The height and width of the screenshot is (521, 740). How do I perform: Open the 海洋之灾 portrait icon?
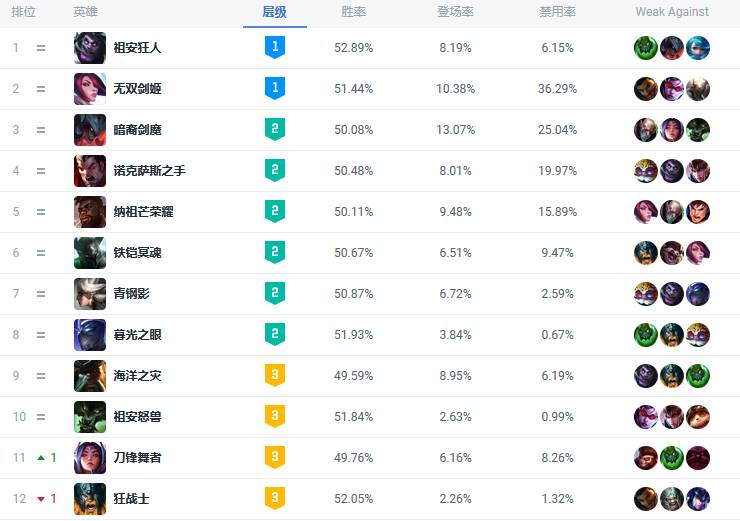pos(90,376)
